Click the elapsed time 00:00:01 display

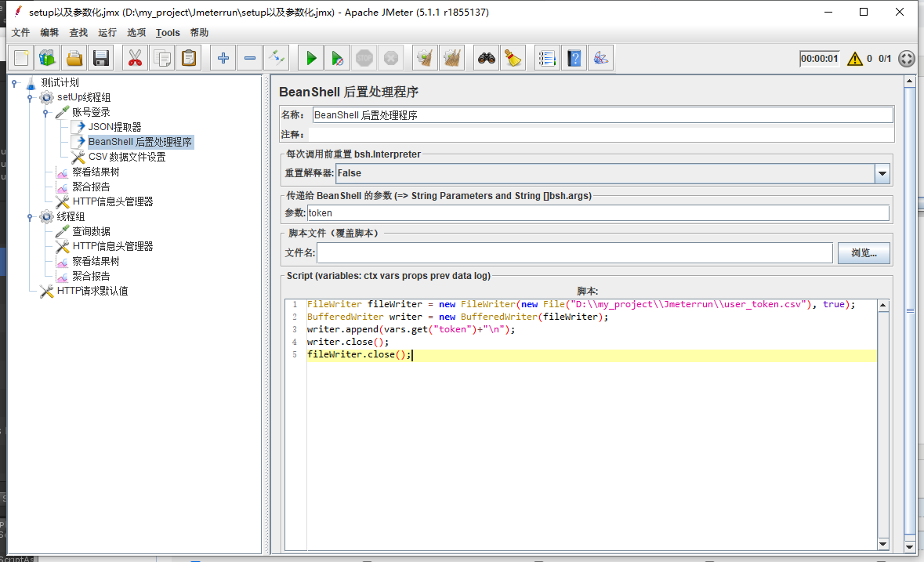click(819, 59)
